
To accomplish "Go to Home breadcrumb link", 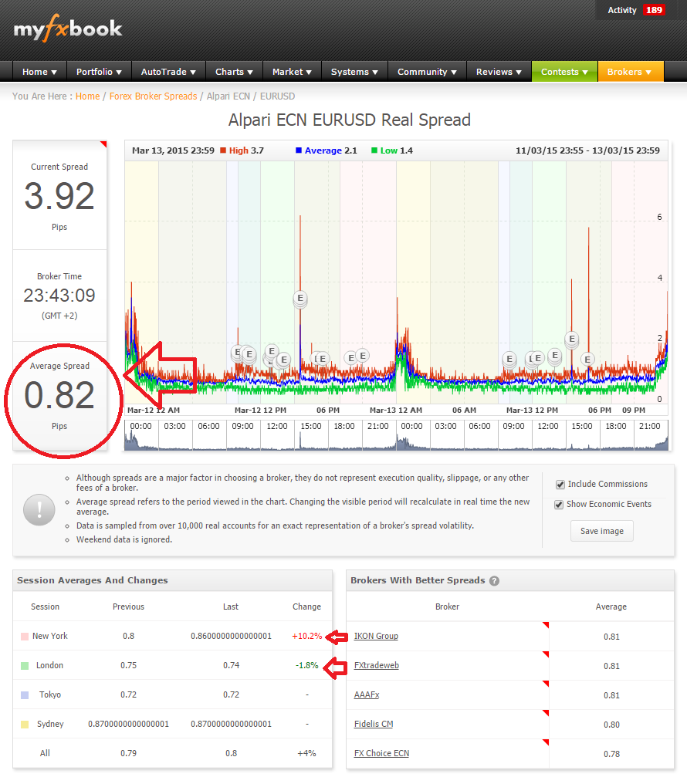I will coord(87,96).
